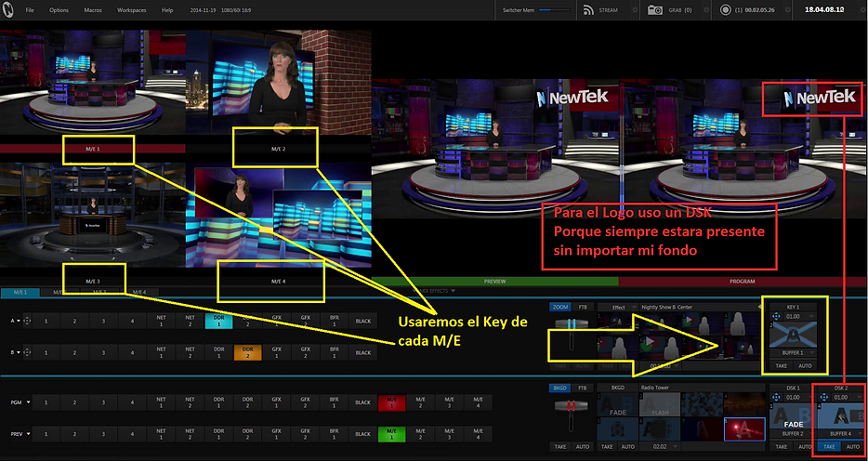The width and height of the screenshot is (868, 461).
Task: Open BKGD transition duration 02.02 dropdown
Action: click(659, 447)
